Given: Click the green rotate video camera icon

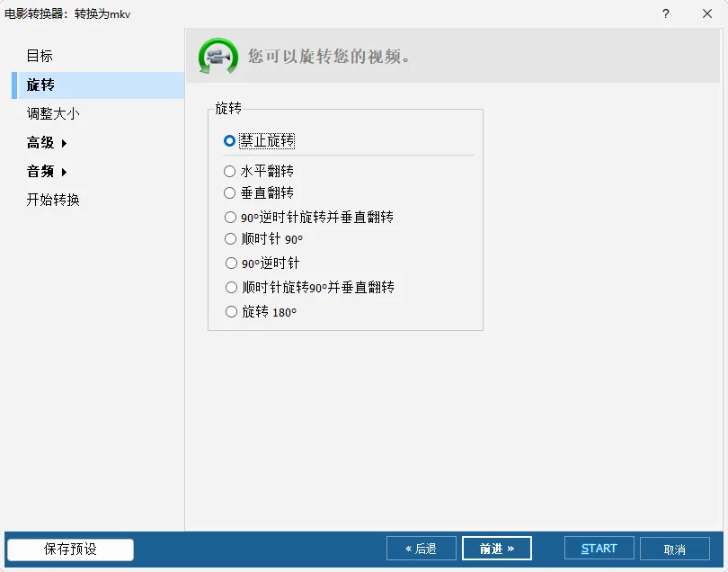Looking at the screenshot, I should click(218, 57).
